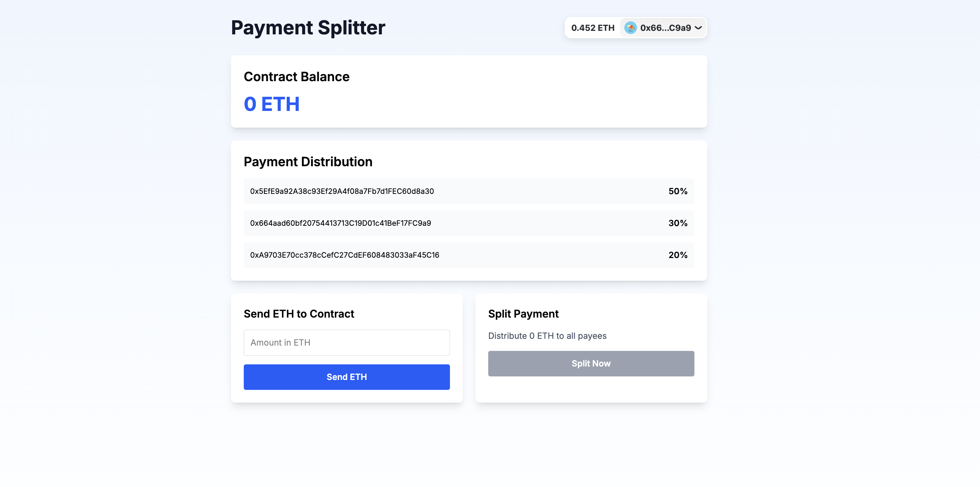Click the Distribute 0 ETH to all payees text
The width and height of the screenshot is (980, 487).
tap(547, 336)
